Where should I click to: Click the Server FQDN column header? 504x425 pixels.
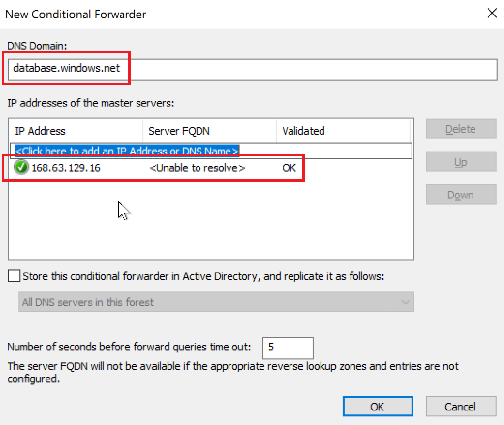point(209,131)
